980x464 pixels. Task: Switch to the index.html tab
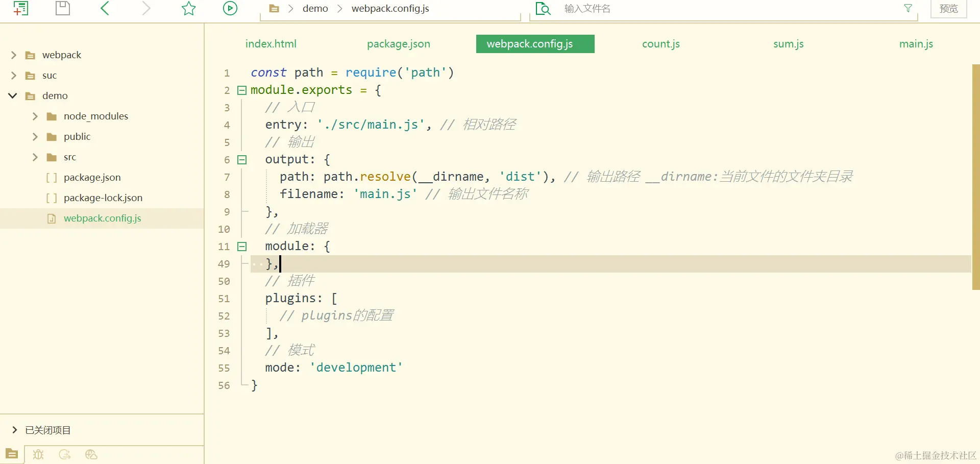(271, 44)
